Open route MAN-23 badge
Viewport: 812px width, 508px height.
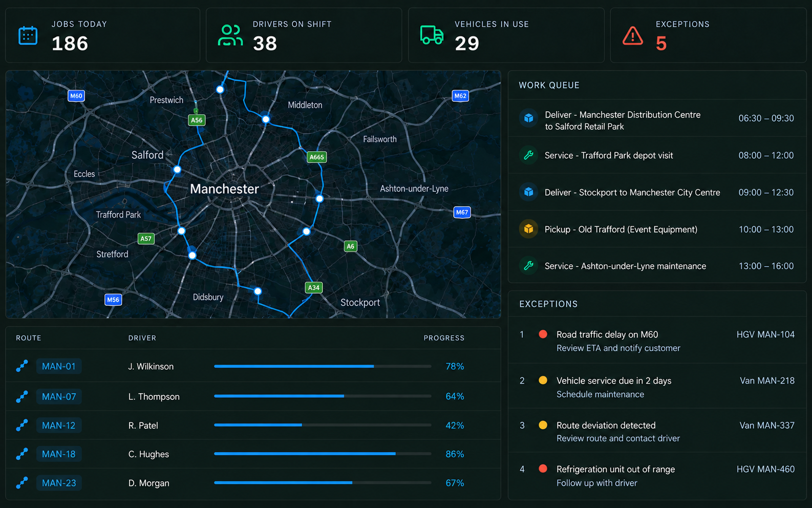[x=59, y=482]
